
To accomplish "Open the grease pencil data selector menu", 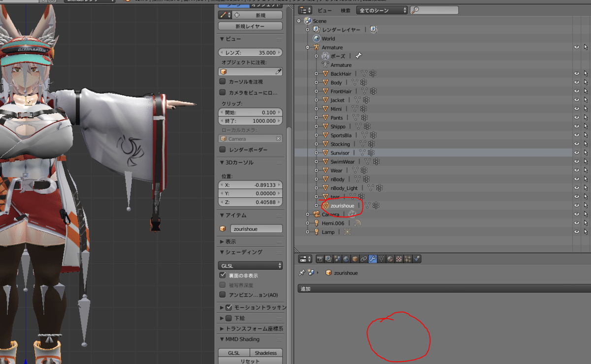I will [225, 15].
